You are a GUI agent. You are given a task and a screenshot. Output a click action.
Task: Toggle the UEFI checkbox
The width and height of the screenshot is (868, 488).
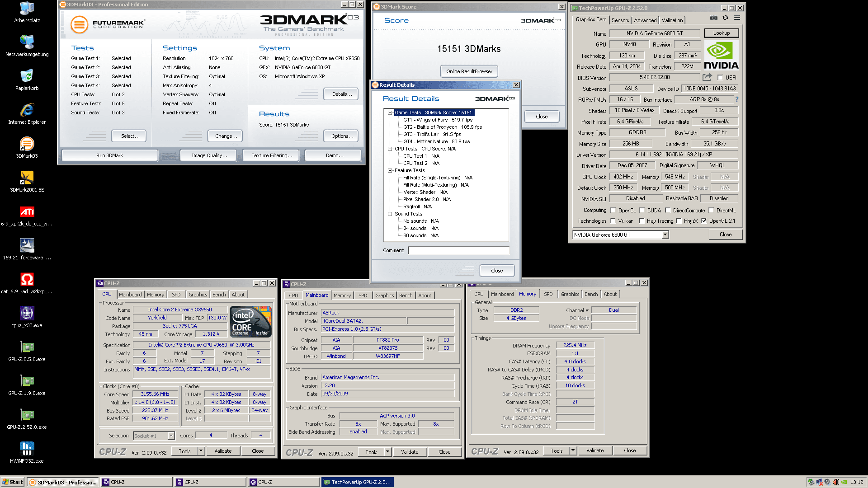pos(720,77)
